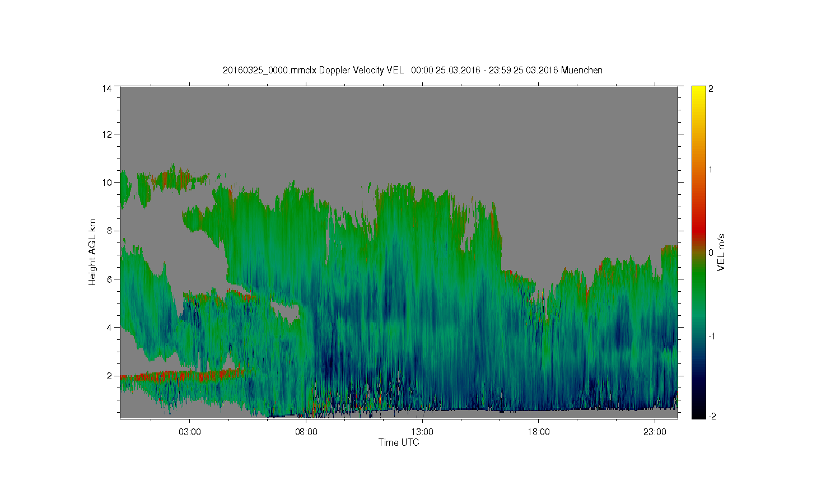
Task: Click the height tick label 10
Action: pos(107,182)
